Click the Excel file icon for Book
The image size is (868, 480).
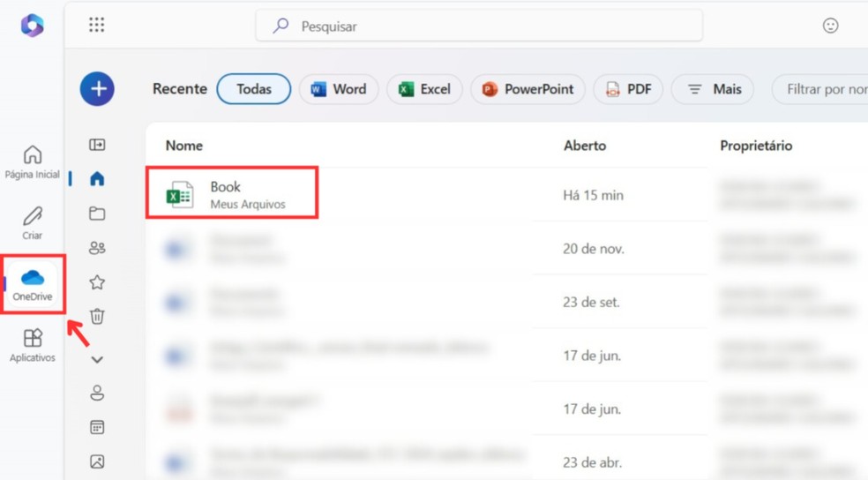pyautogui.click(x=179, y=195)
